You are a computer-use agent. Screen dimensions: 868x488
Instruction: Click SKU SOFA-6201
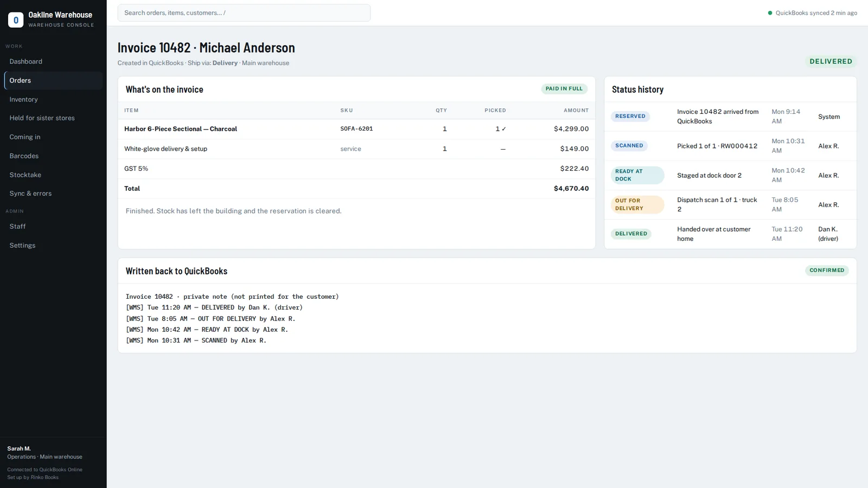[356, 129]
